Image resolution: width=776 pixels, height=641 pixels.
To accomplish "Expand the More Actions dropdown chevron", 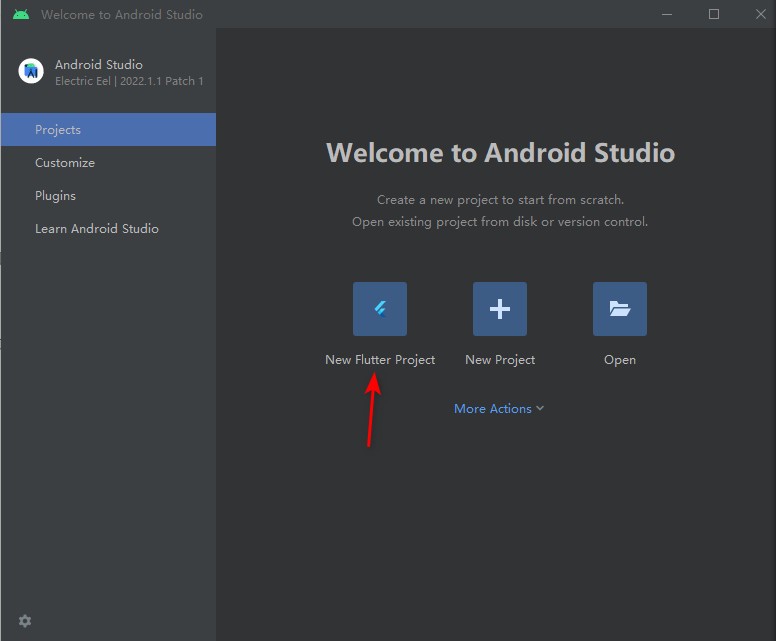I will point(540,409).
